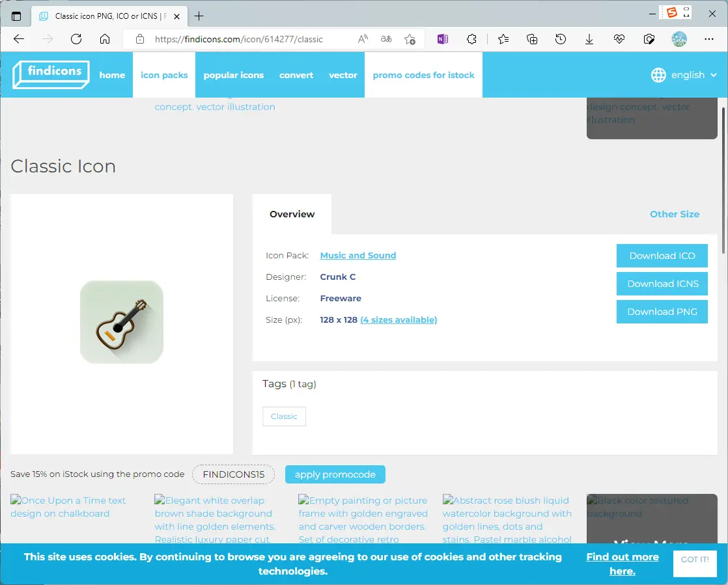Open the browser Collections icon

532,39
